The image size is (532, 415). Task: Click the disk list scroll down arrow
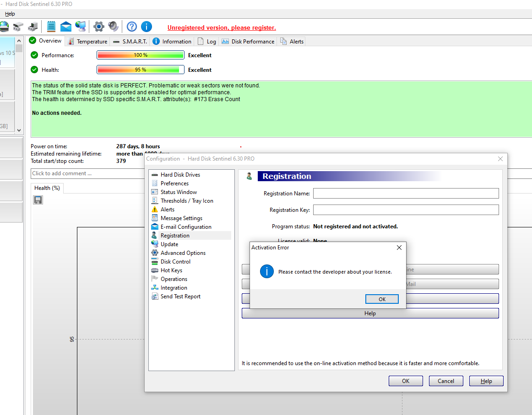(x=19, y=130)
